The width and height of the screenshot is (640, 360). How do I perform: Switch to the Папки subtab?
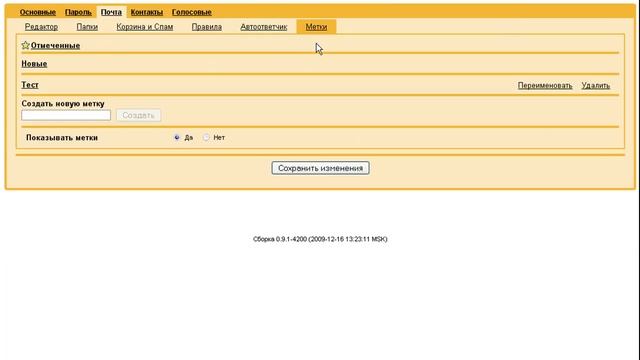[87, 27]
